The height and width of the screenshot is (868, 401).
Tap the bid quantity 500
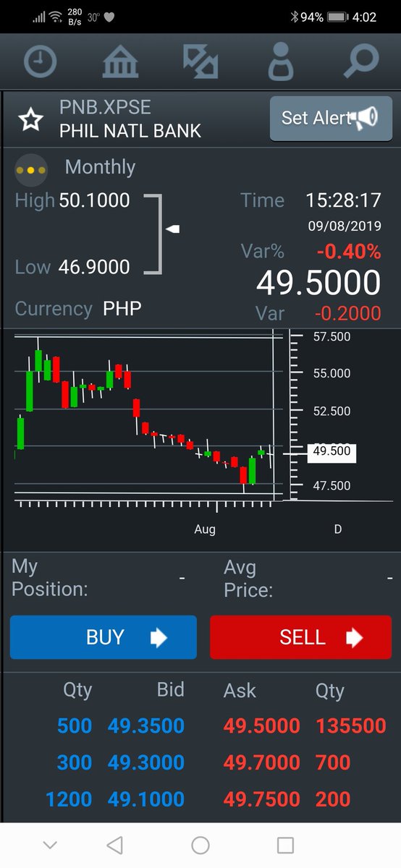point(75,726)
